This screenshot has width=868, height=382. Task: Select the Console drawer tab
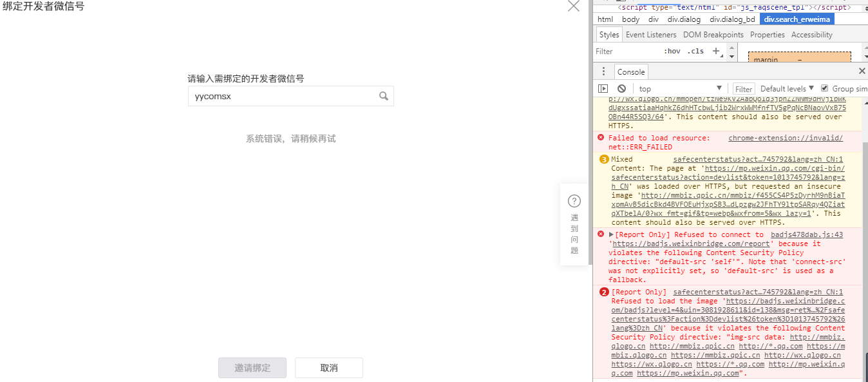click(630, 72)
